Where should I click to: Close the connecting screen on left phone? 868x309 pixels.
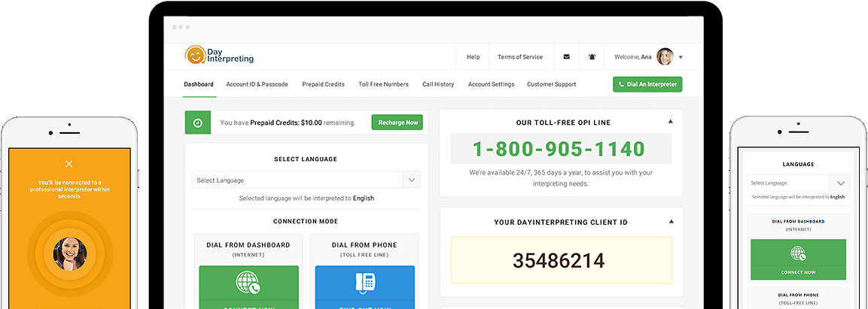coord(69,164)
